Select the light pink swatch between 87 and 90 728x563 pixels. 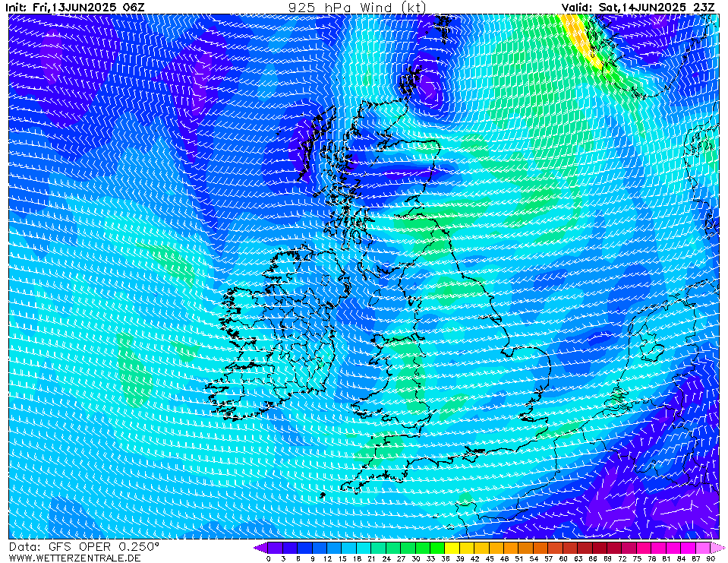(704, 548)
